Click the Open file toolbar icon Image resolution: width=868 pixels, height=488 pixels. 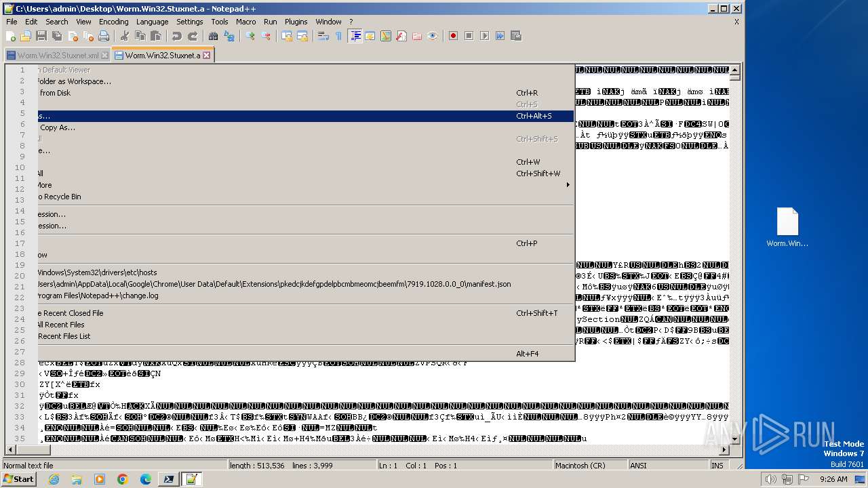(26, 36)
